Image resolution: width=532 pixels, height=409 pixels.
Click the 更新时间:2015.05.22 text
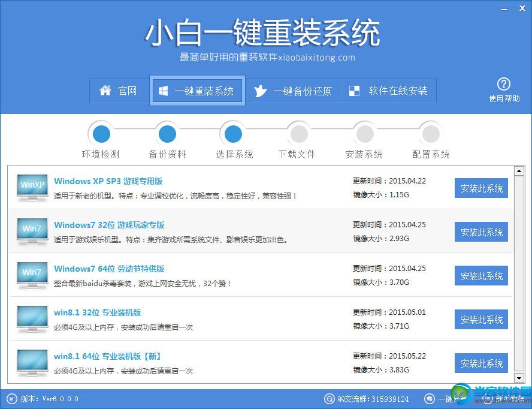(389, 356)
